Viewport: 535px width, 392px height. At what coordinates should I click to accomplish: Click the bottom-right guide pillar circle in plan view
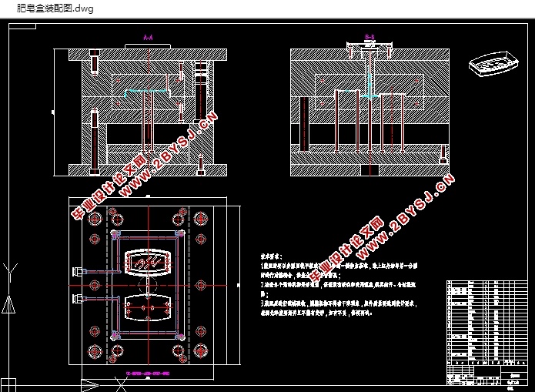click(201, 350)
